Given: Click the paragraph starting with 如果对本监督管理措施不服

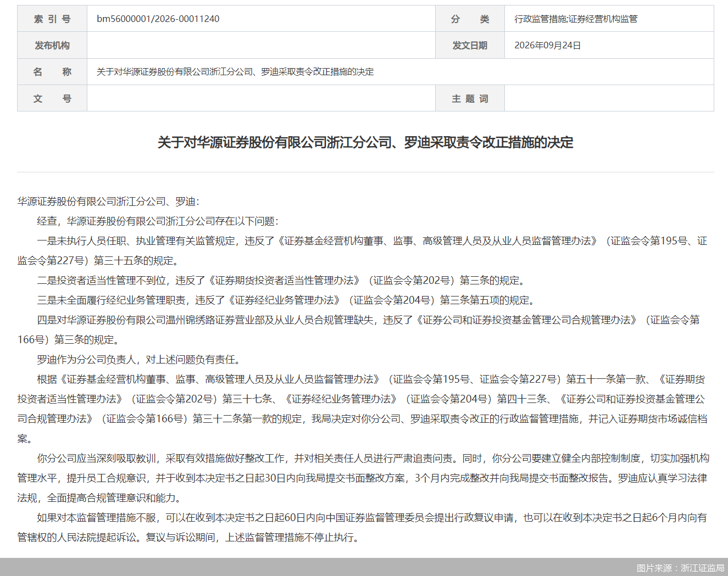Looking at the screenshot, I should [x=363, y=528].
